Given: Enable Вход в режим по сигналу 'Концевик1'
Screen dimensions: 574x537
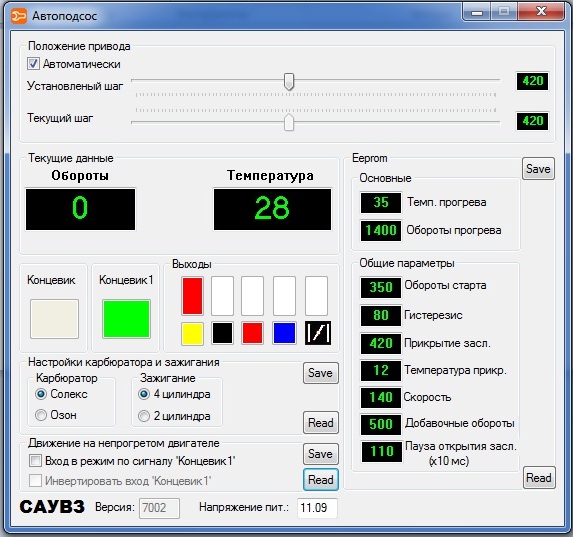Looking at the screenshot, I should pos(35,460).
